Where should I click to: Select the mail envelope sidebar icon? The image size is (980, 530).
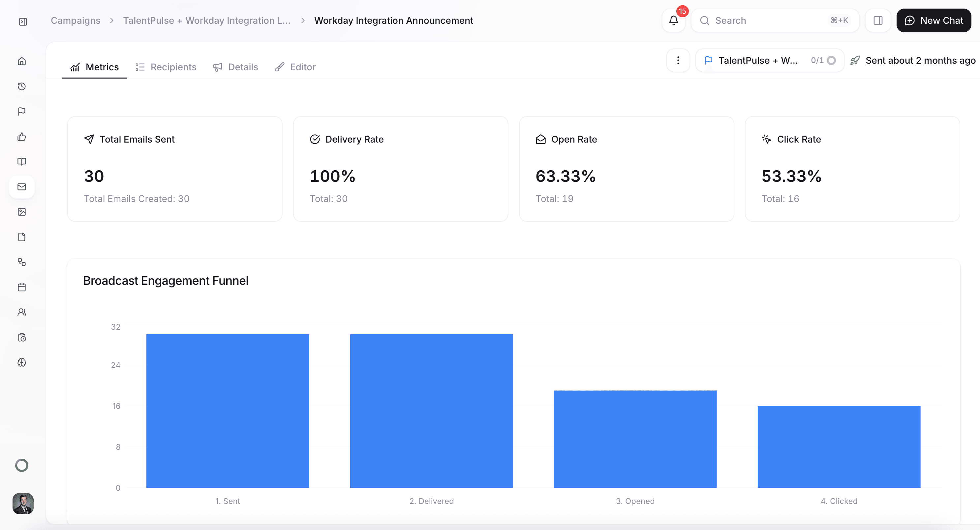tap(22, 187)
